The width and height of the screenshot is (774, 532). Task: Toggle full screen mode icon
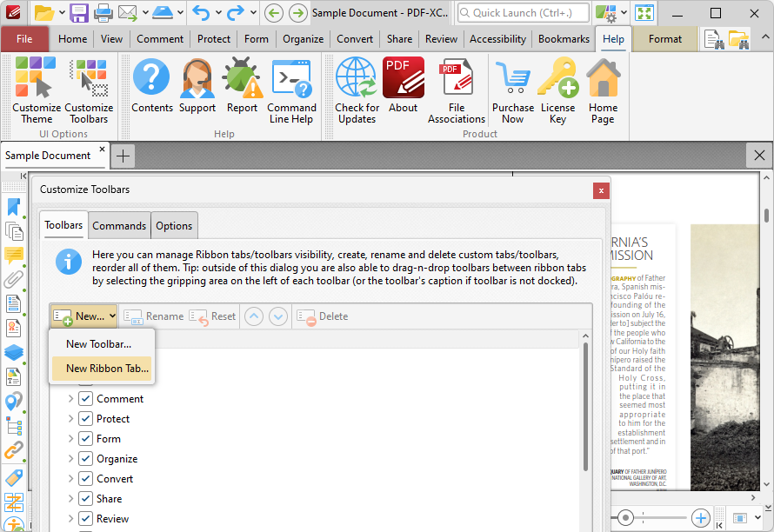pos(644,13)
